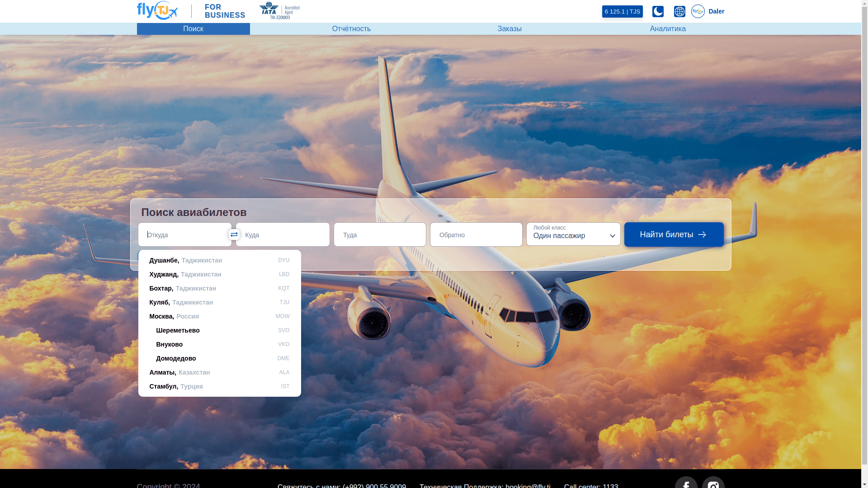This screenshot has width=868, height=488.
Task: Click the fly.tj logo
Action: click(157, 11)
